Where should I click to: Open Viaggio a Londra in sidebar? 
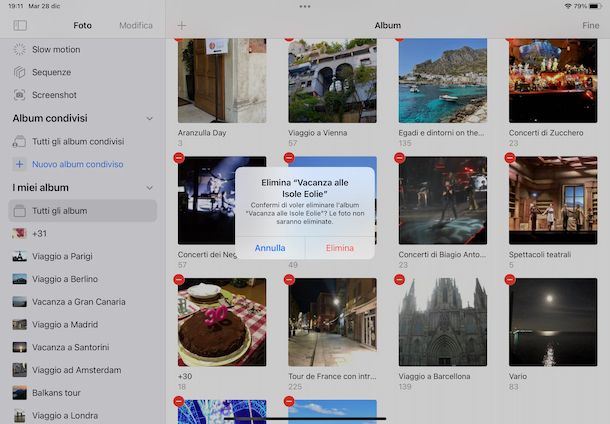point(82,415)
